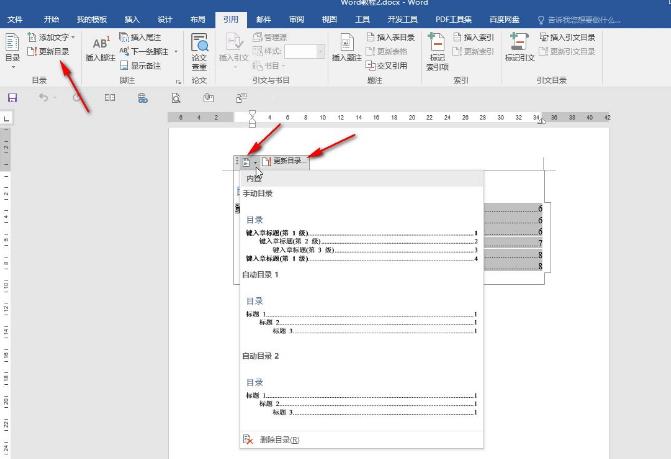Click the 插入引文 button
The height and width of the screenshot is (459, 671).
pyautogui.click(x=234, y=50)
